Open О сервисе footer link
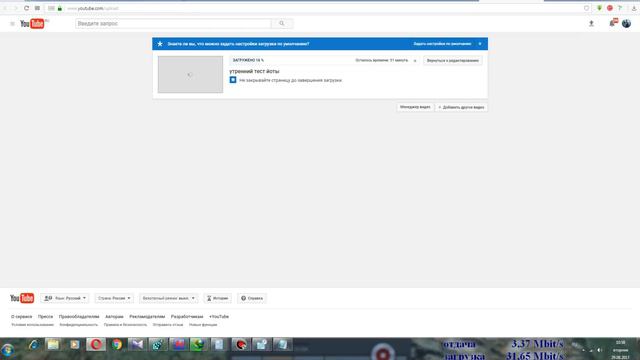640x360 pixels. click(21, 317)
